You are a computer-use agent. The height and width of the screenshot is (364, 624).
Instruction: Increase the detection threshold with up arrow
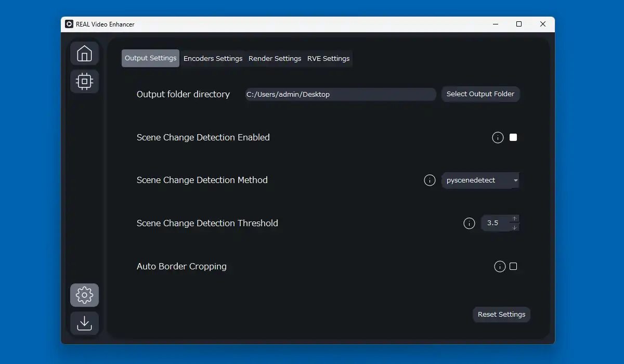[514, 219]
